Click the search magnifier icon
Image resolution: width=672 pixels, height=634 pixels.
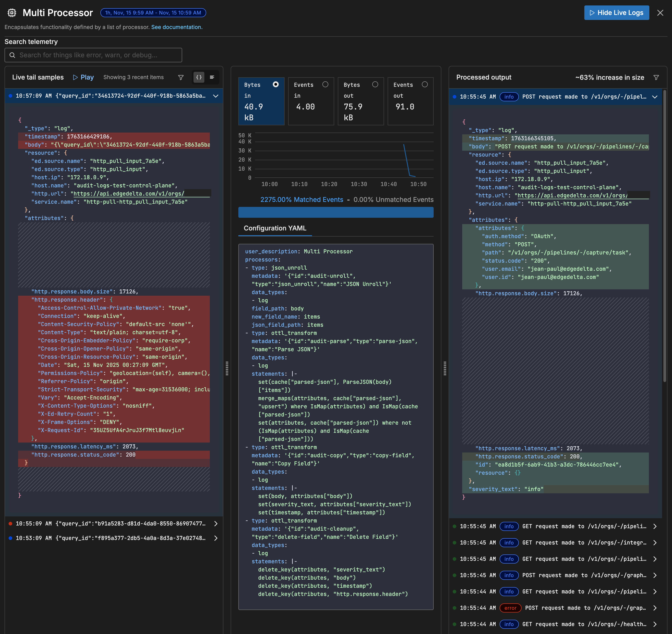coord(13,55)
